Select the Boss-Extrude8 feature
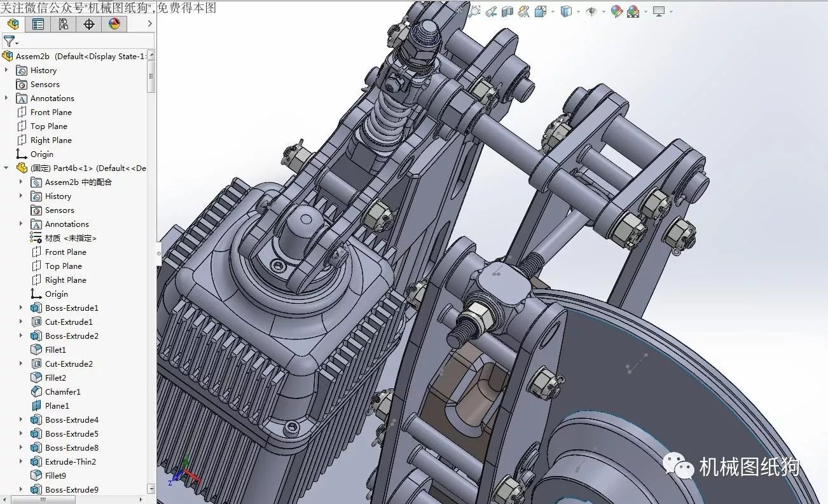 click(x=65, y=447)
